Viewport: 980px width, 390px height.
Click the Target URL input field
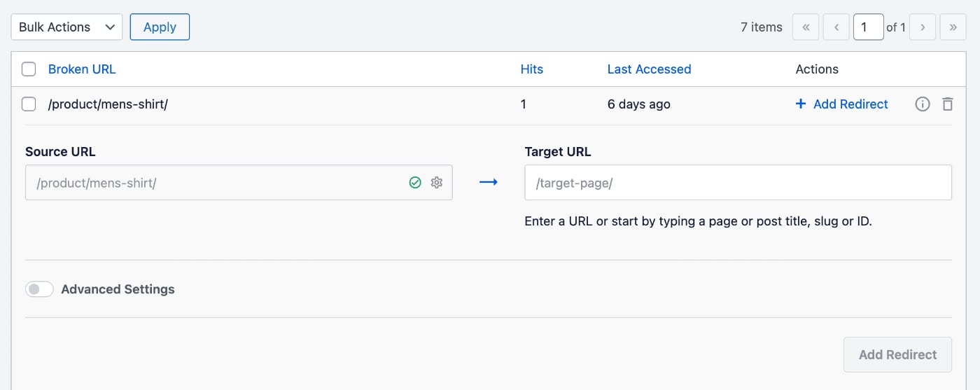coord(738,183)
